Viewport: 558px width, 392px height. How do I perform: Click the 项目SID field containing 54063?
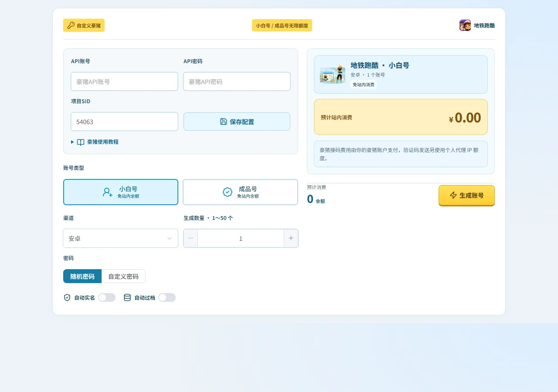click(x=124, y=122)
